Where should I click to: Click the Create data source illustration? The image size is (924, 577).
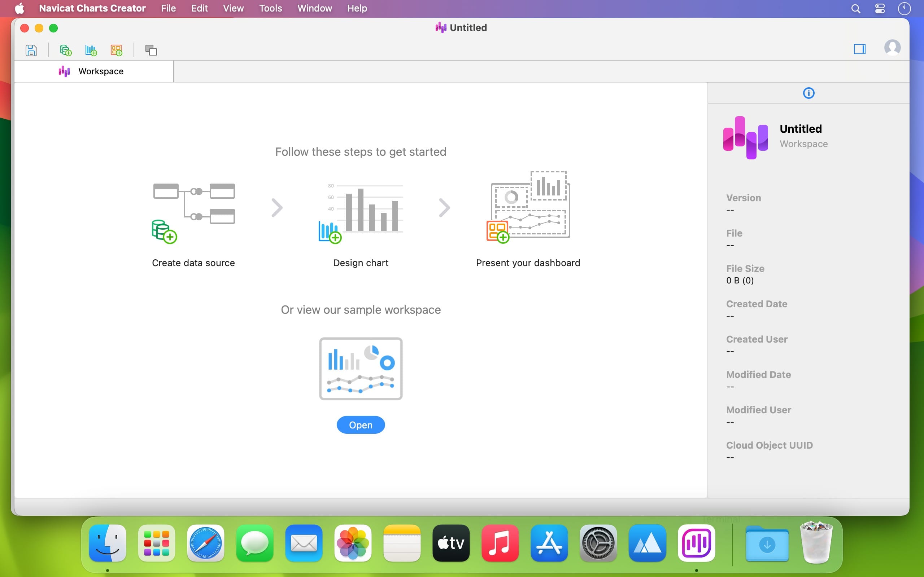pyautogui.click(x=193, y=213)
